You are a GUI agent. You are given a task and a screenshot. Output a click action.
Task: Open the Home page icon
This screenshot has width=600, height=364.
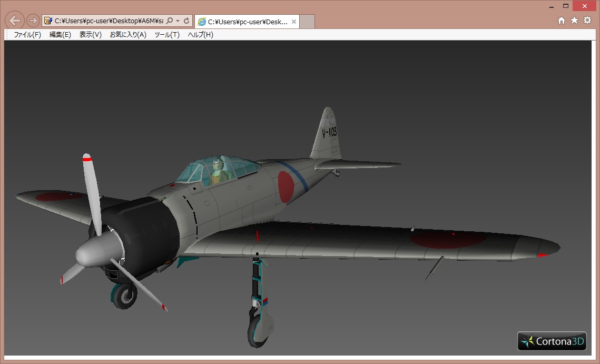pos(562,20)
